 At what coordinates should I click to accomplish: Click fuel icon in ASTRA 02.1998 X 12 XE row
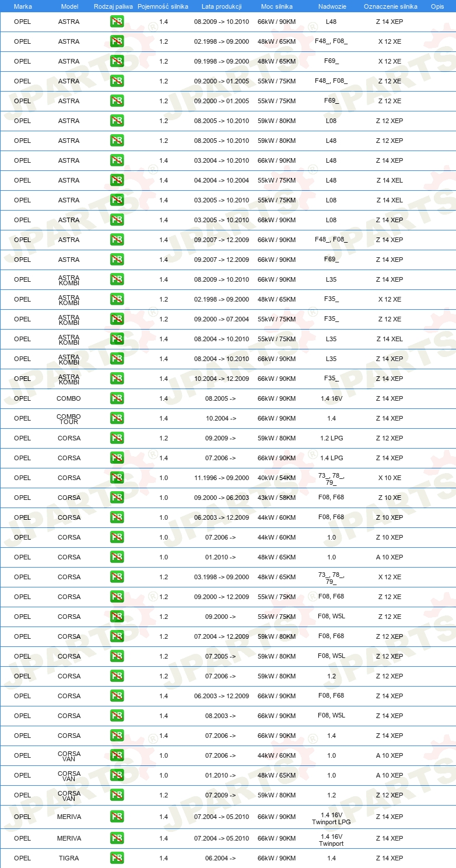click(x=117, y=41)
